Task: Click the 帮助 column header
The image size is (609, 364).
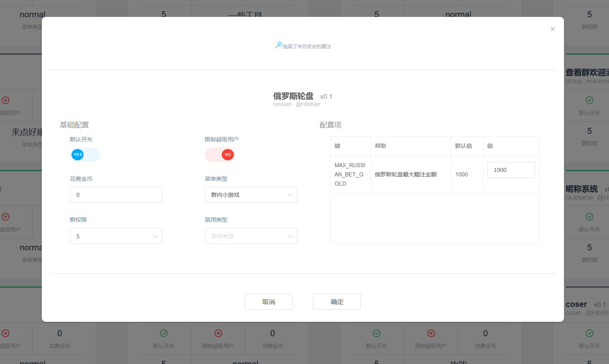Action: point(380,146)
